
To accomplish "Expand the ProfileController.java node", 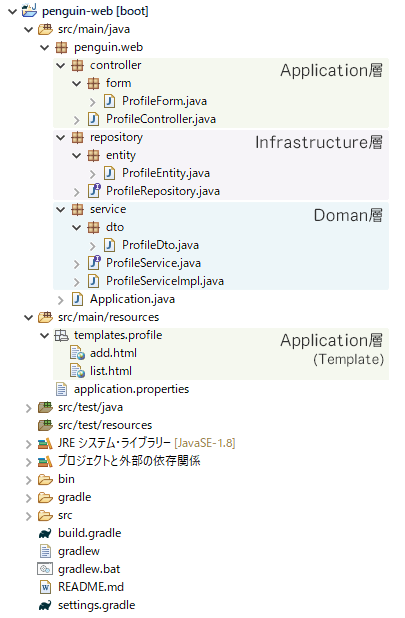I will (x=76, y=120).
